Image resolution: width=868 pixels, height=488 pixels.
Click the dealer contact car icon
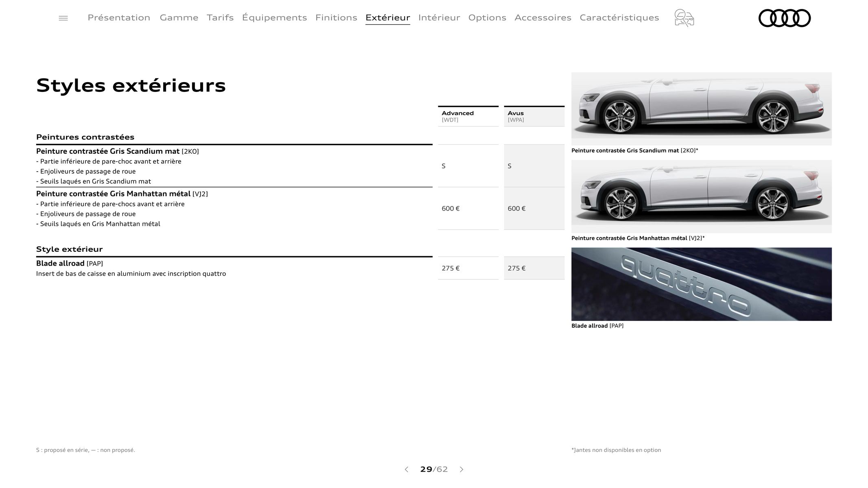click(684, 18)
